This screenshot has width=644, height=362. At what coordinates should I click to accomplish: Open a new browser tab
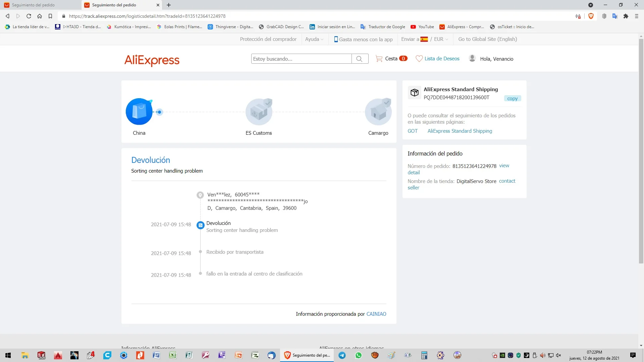[x=169, y=5]
